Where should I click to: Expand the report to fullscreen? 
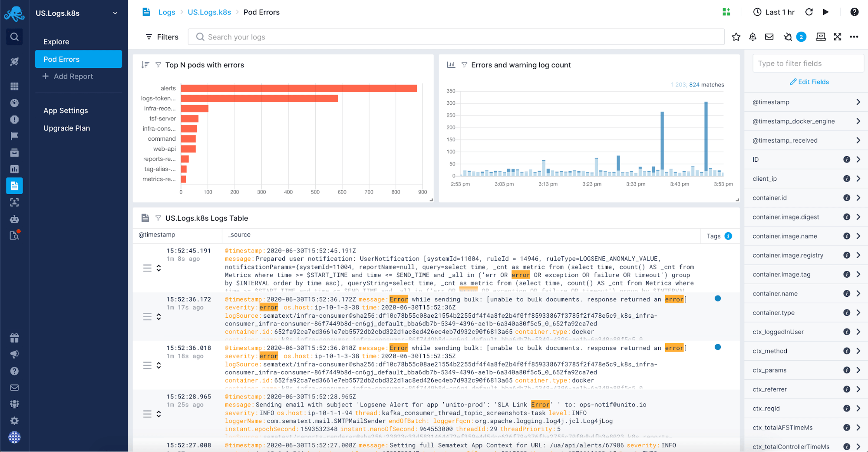837,37
